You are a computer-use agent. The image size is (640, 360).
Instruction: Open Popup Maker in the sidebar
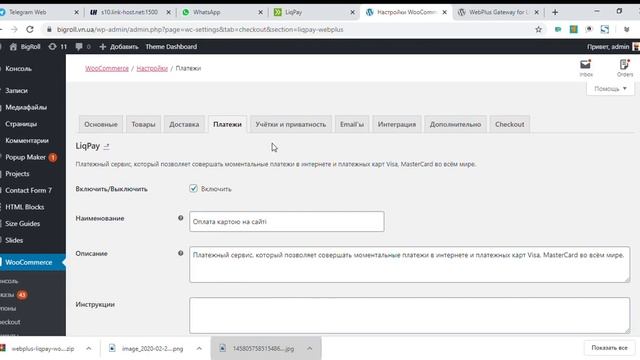coord(25,157)
